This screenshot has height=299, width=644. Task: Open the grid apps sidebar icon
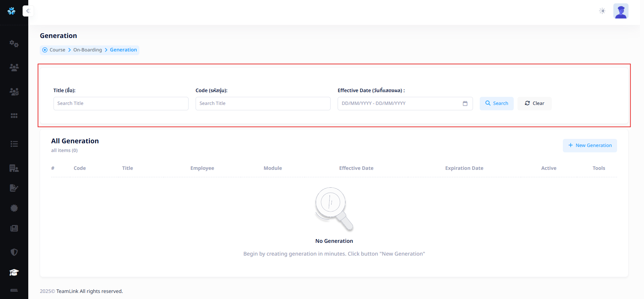click(x=14, y=116)
